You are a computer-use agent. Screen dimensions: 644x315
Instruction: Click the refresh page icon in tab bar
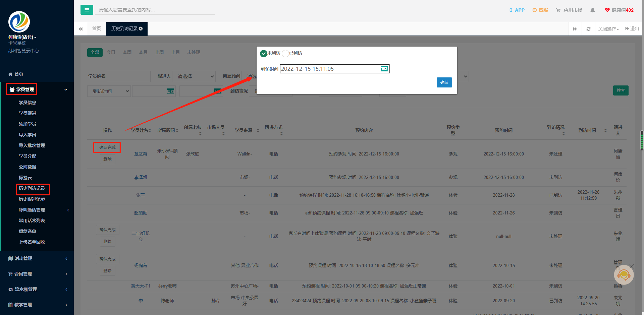click(588, 29)
